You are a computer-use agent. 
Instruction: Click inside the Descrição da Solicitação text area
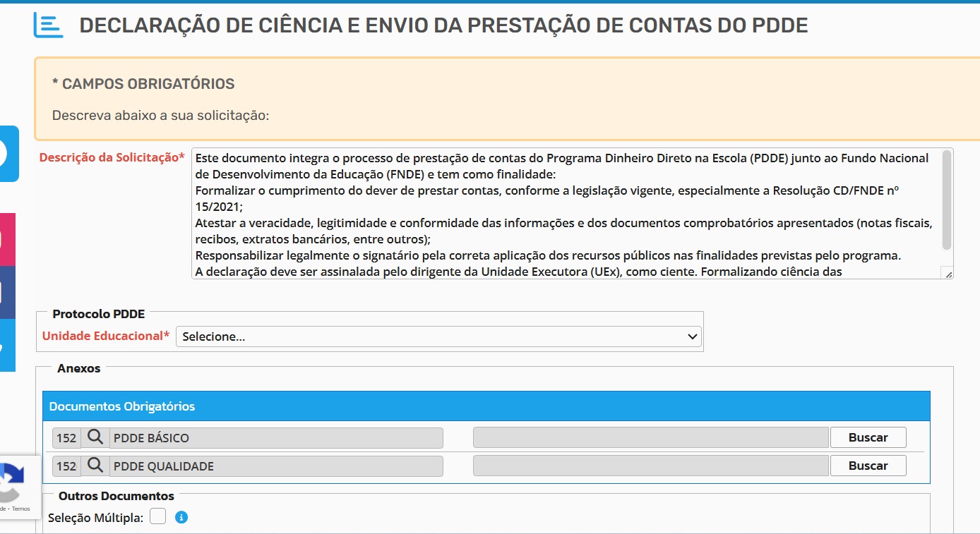point(567,213)
